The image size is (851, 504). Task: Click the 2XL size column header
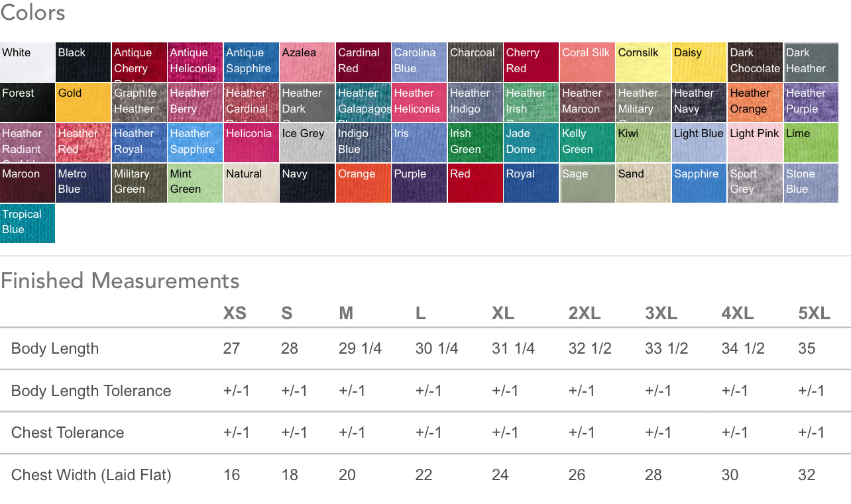tap(584, 313)
